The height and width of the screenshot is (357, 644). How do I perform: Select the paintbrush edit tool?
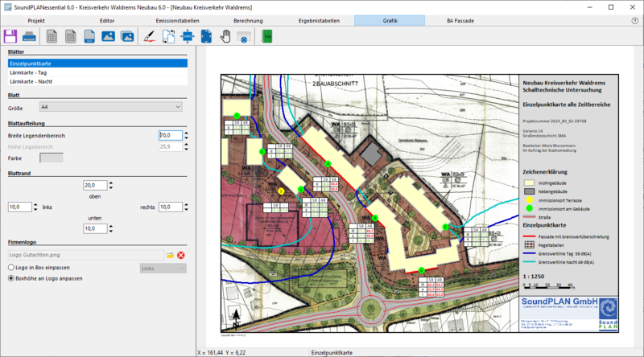click(x=150, y=36)
